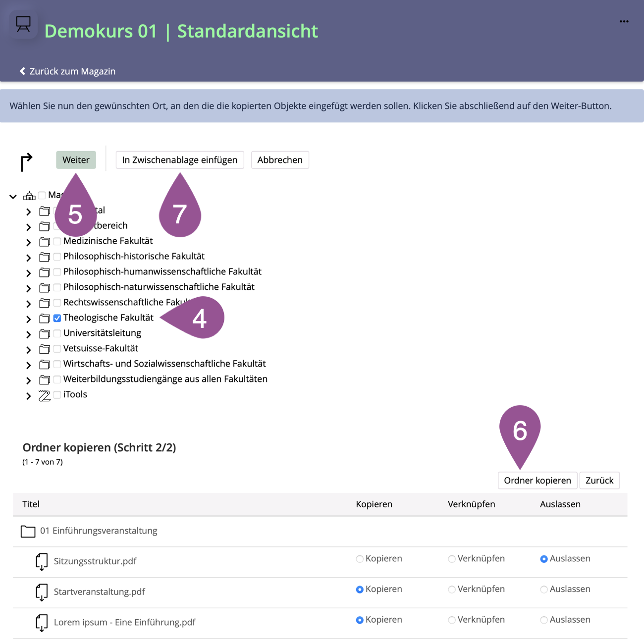Viewport: 644px width, 644px height.
Task: Check the Medizinische Fakultät checkbox
Action: click(57, 241)
